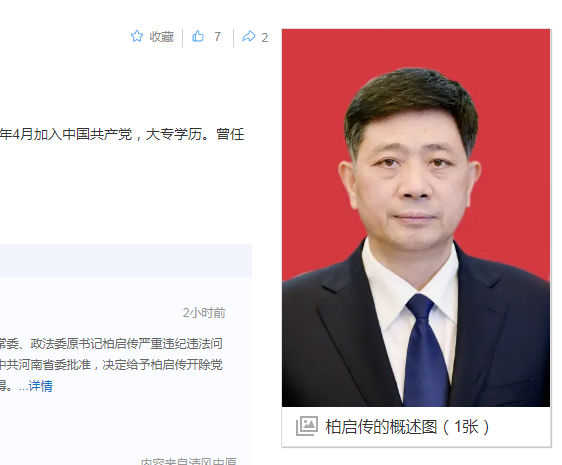Viewport: 562px width, 465px height.
Task: Click the share count 2
Action: 265,38
